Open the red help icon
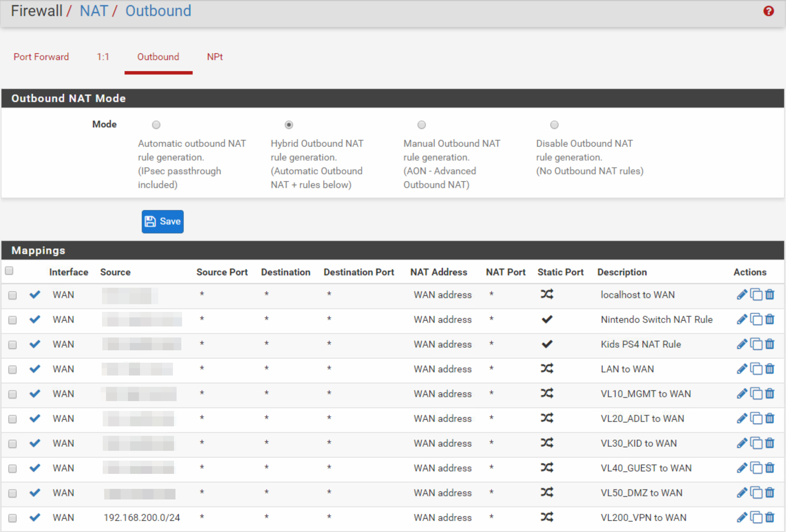 (x=768, y=11)
